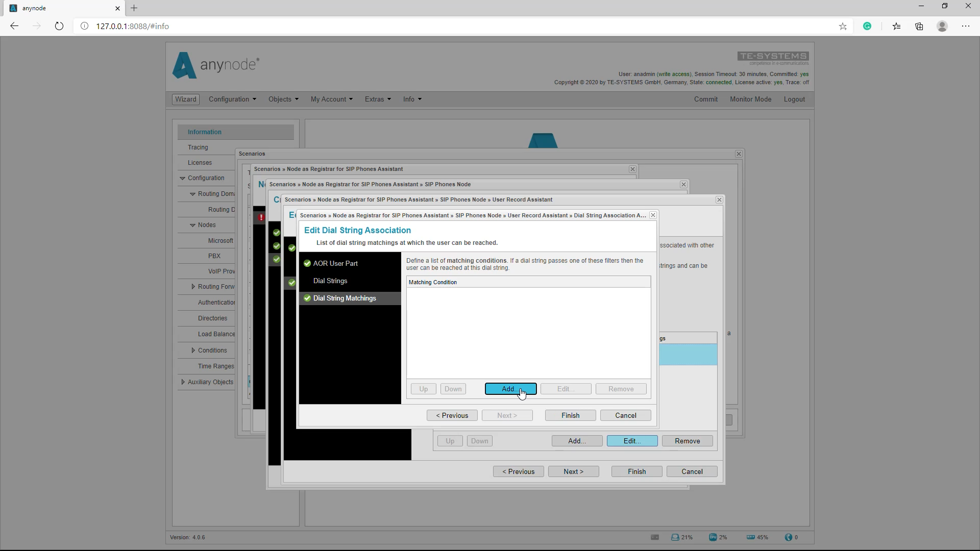Click Add in the User Record Assistant dialog
The width and height of the screenshot is (980, 551).
pos(577,441)
